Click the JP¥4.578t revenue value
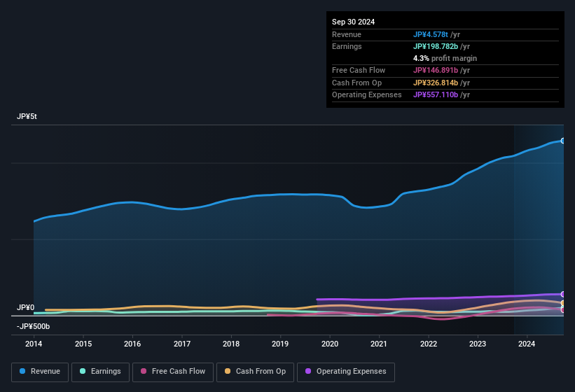The width and height of the screenshot is (575, 392). tap(431, 34)
